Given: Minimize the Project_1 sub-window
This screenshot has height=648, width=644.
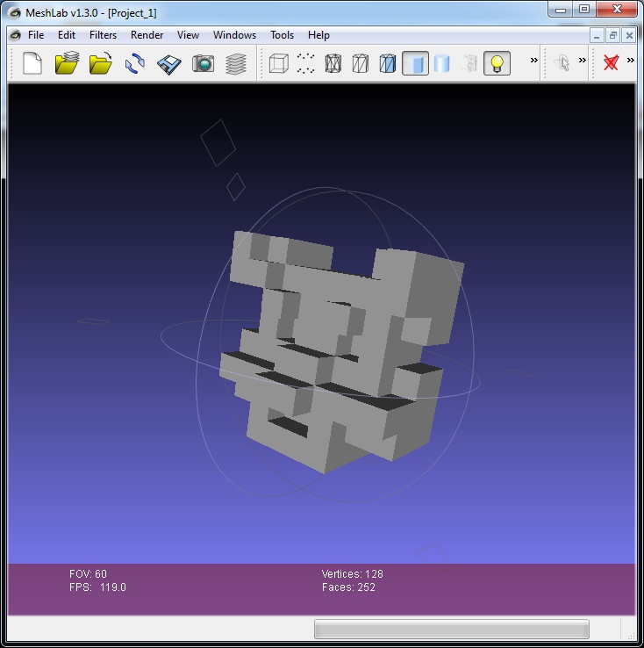Looking at the screenshot, I should tap(597, 36).
